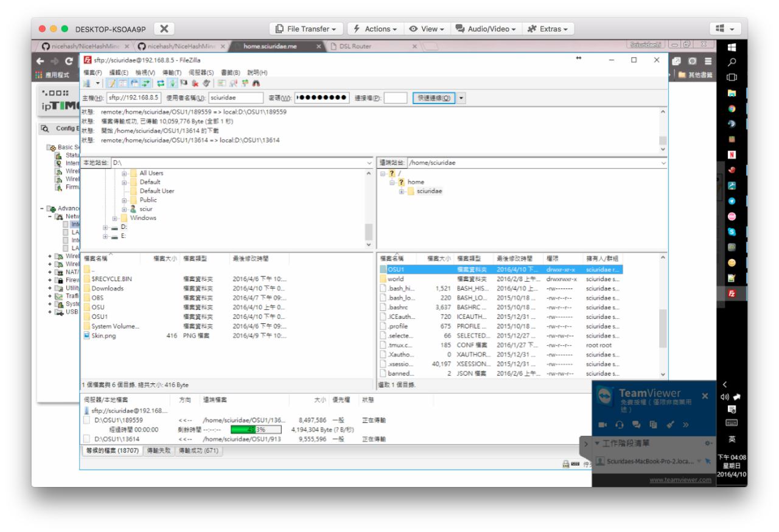Select the 等候的檔案 (18707) queue tab
The image size is (779, 532).
pos(113,450)
